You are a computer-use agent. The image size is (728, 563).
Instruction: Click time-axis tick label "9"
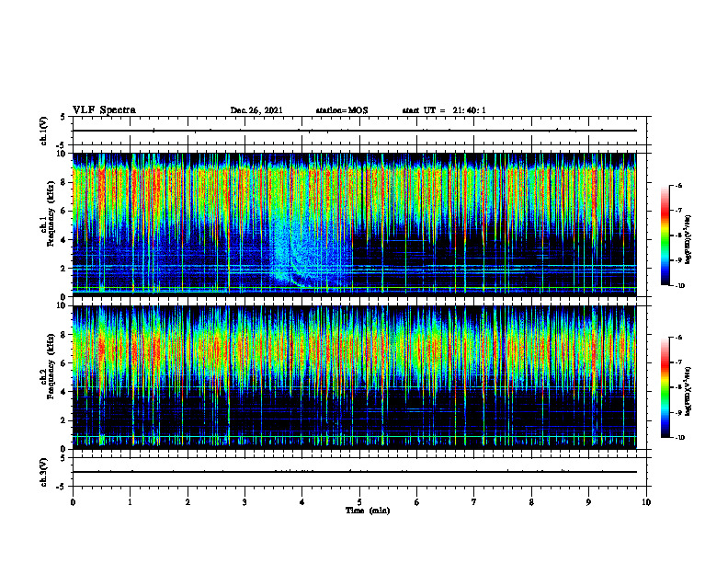[x=588, y=502]
